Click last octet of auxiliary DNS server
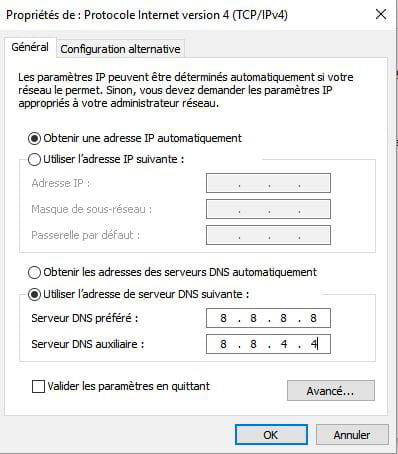398x454 pixels. (314, 344)
